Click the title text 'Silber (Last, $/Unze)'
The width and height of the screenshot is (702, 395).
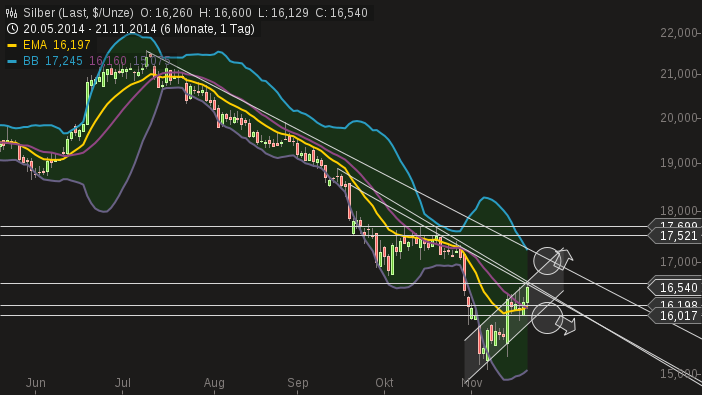(x=78, y=13)
